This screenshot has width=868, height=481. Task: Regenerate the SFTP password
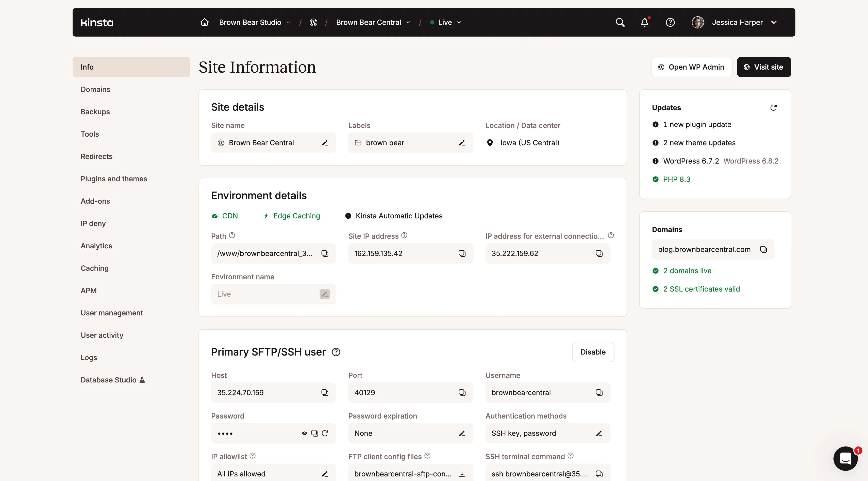pos(325,433)
